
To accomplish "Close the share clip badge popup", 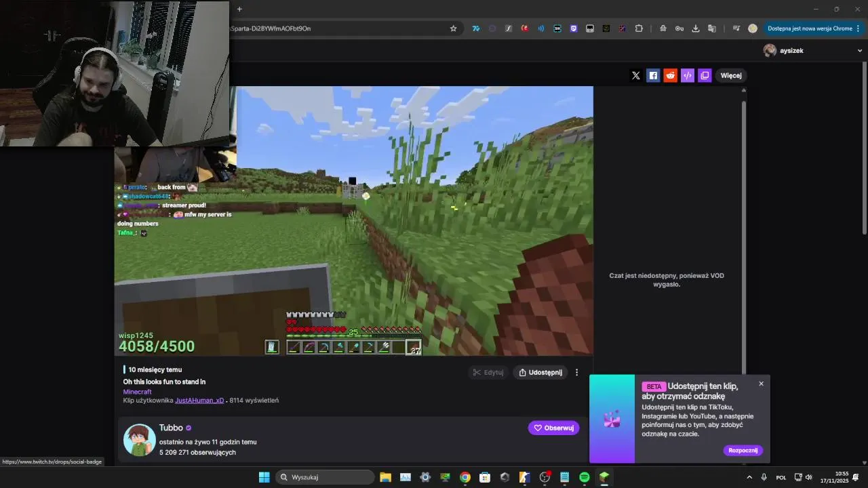I will [761, 384].
